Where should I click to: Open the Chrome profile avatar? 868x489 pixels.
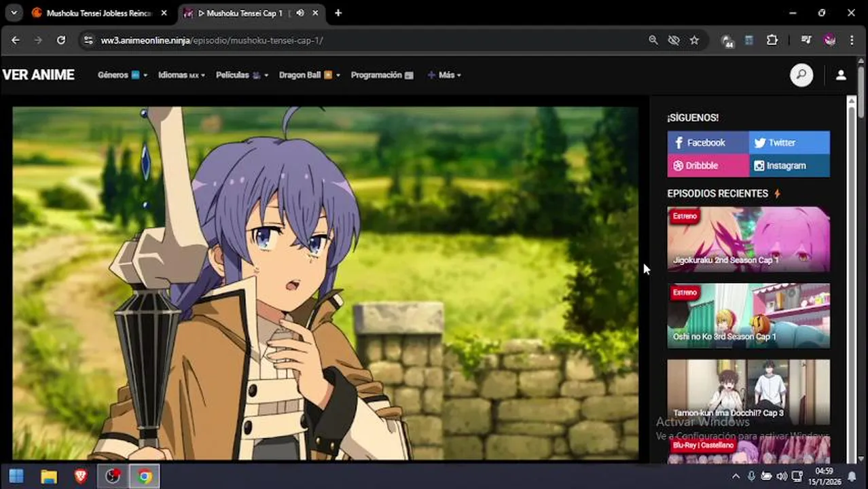[829, 40]
